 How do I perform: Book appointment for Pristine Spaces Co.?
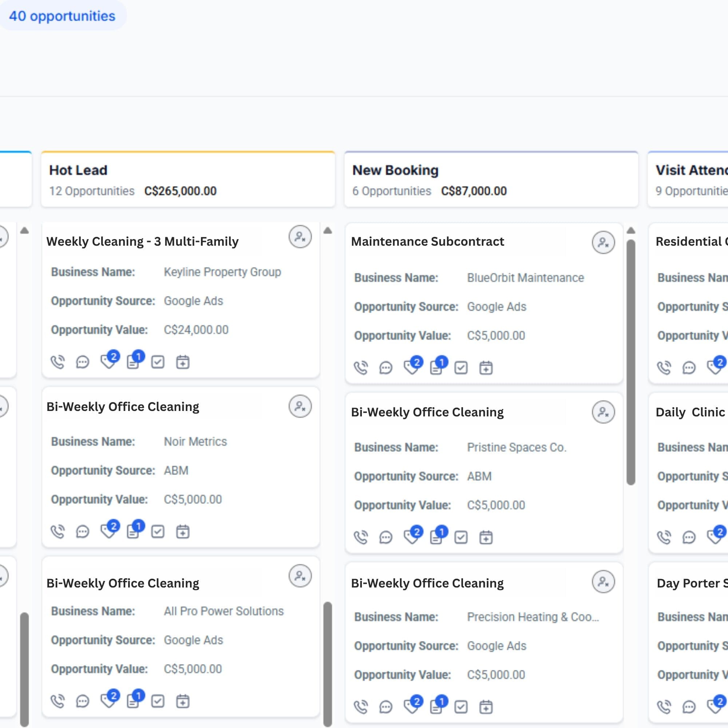point(486,537)
